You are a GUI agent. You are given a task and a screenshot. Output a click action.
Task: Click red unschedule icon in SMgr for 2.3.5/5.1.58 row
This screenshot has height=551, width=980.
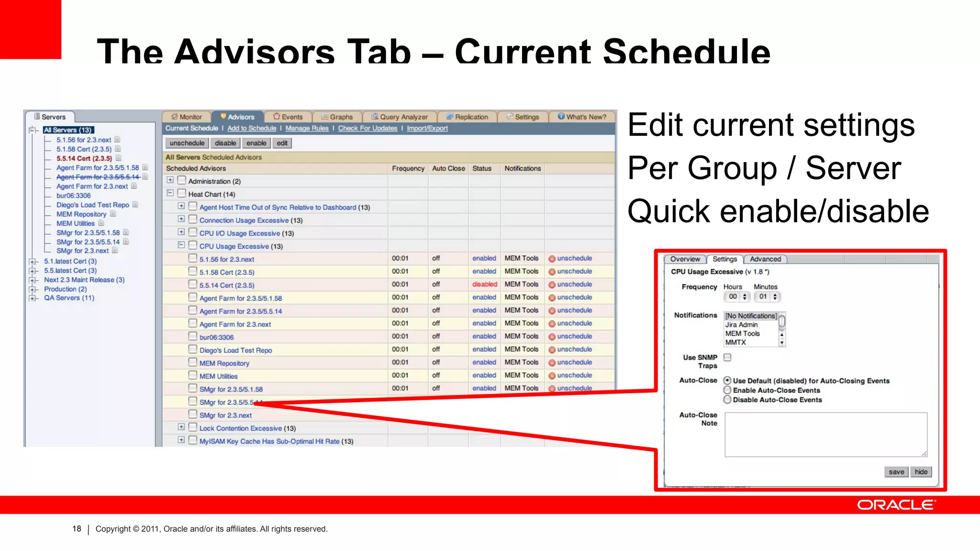552,388
